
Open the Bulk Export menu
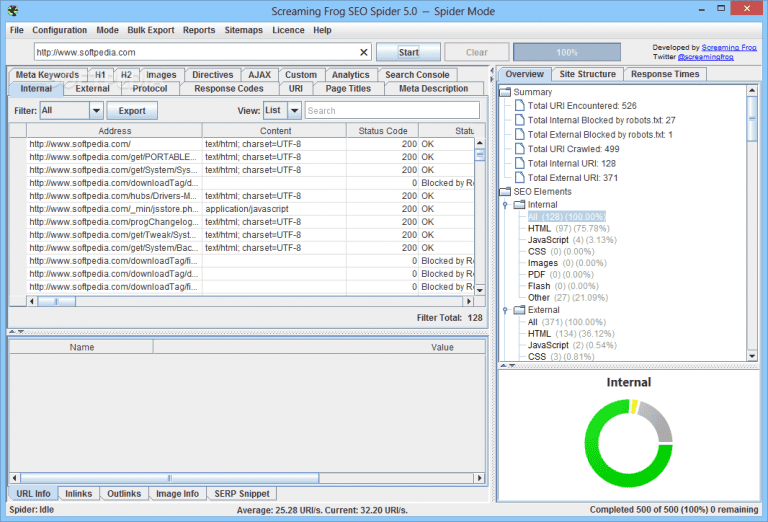pyautogui.click(x=150, y=30)
